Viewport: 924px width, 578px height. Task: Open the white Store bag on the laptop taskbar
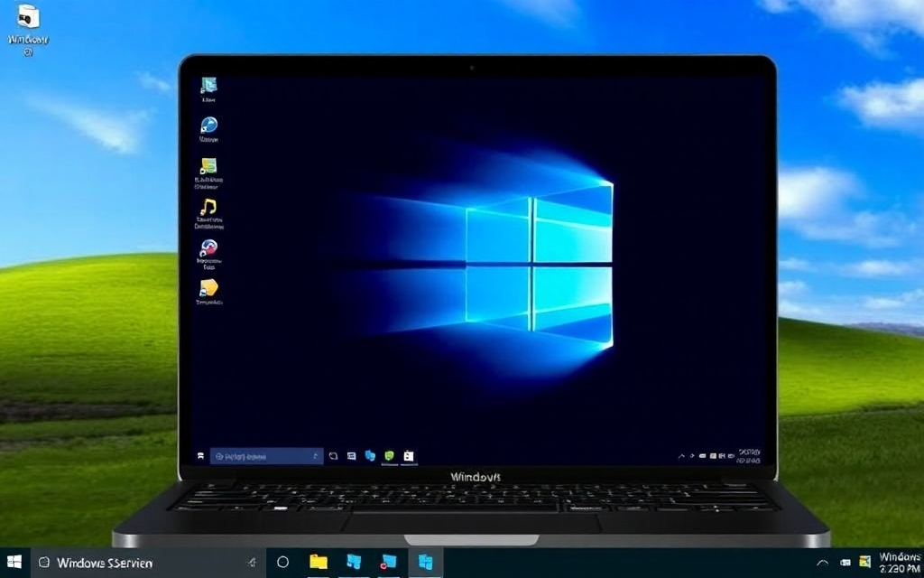pos(409,456)
